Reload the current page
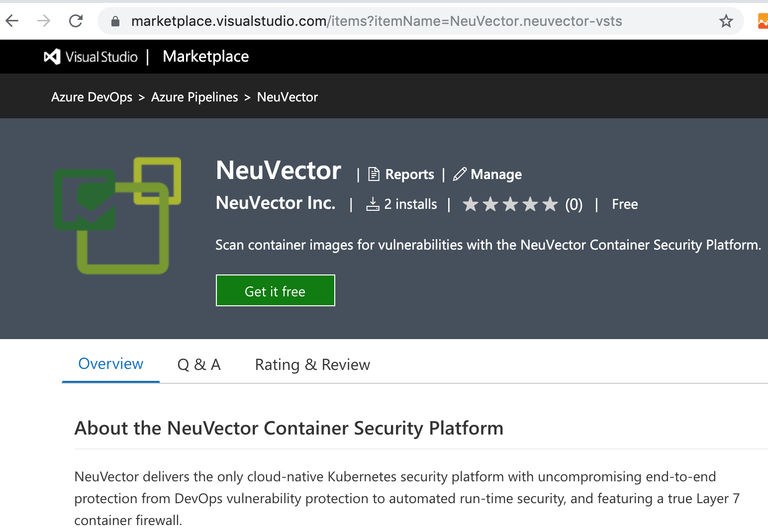768x532 pixels. pyautogui.click(x=76, y=20)
